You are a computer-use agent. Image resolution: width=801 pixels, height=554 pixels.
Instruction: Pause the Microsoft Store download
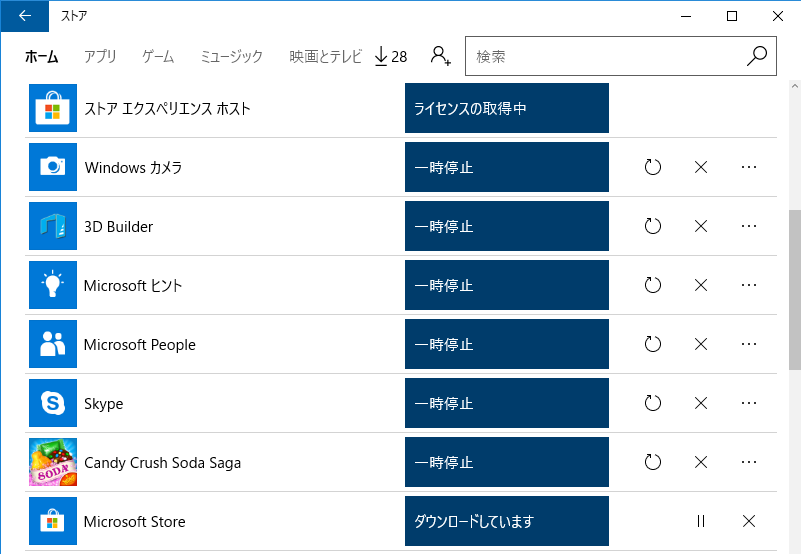pos(701,521)
